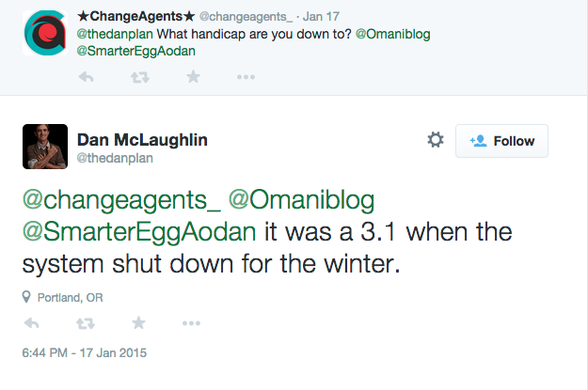Click the @Omaniblog mention in main tweet
The height and width of the screenshot is (390, 588).
point(303,200)
